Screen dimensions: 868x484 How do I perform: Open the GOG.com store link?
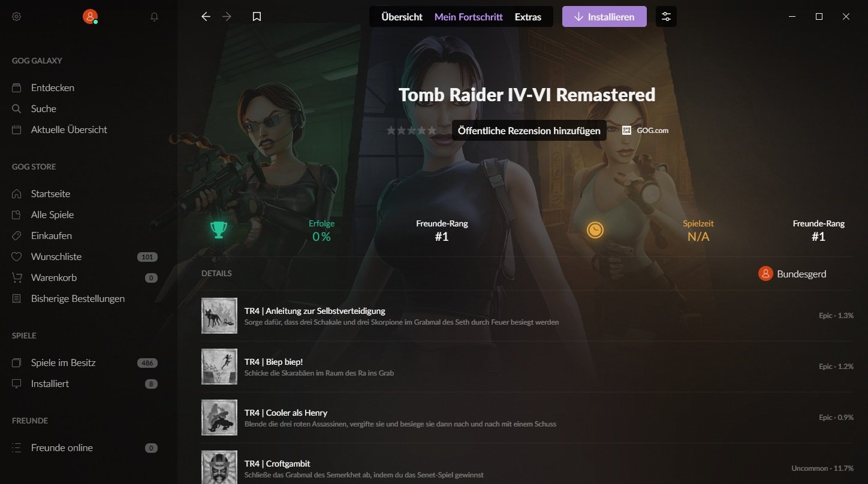pyautogui.click(x=645, y=130)
